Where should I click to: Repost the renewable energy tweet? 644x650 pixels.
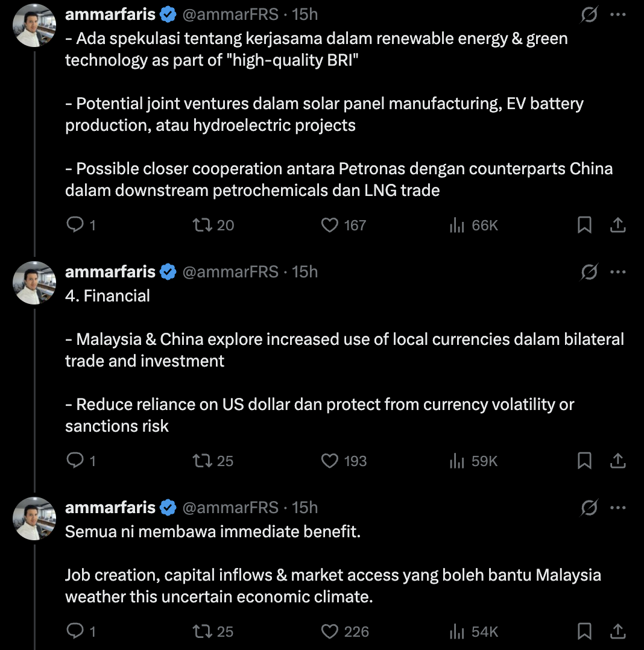tap(200, 226)
